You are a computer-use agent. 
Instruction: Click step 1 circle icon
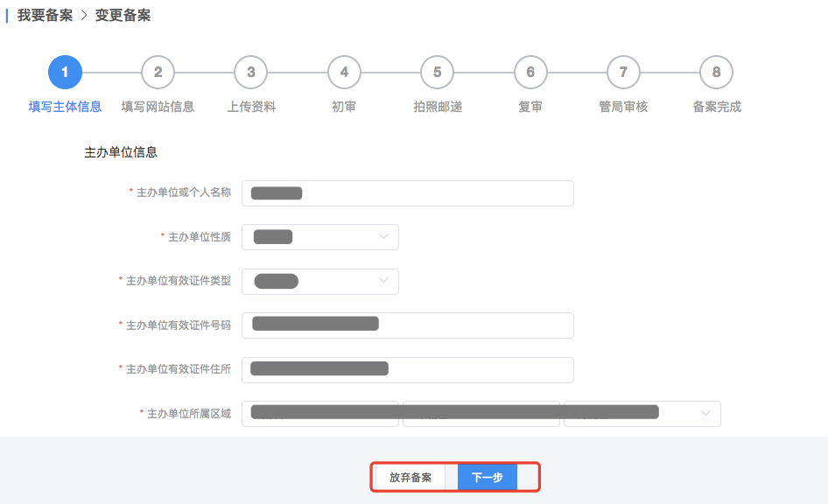point(65,73)
